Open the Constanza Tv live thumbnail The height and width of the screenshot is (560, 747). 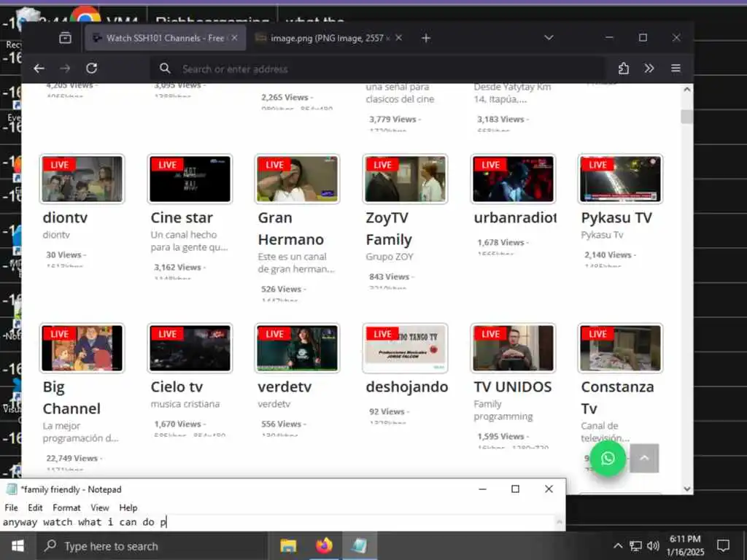pos(620,348)
